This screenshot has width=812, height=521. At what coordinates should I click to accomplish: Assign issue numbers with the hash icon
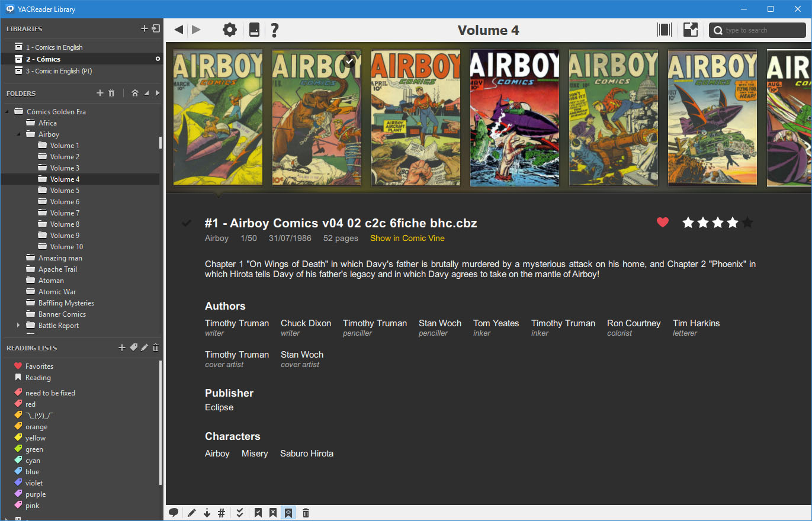[222, 513]
